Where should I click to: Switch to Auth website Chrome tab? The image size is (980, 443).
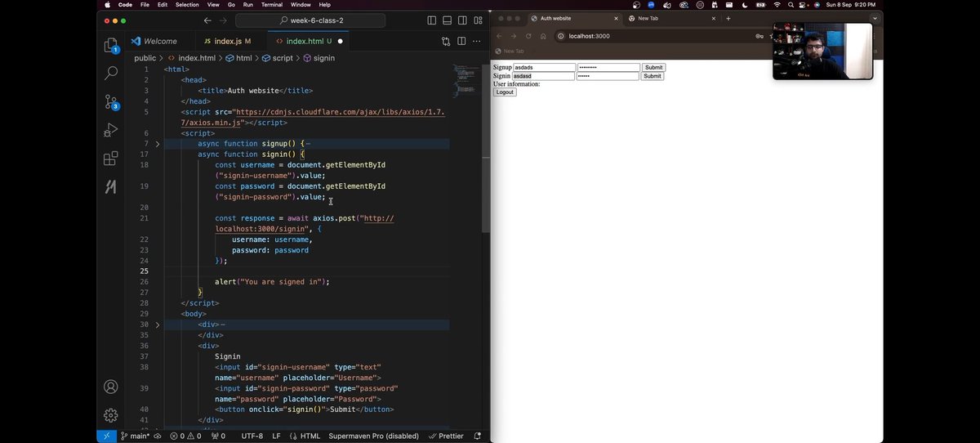pyautogui.click(x=575, y=18)
